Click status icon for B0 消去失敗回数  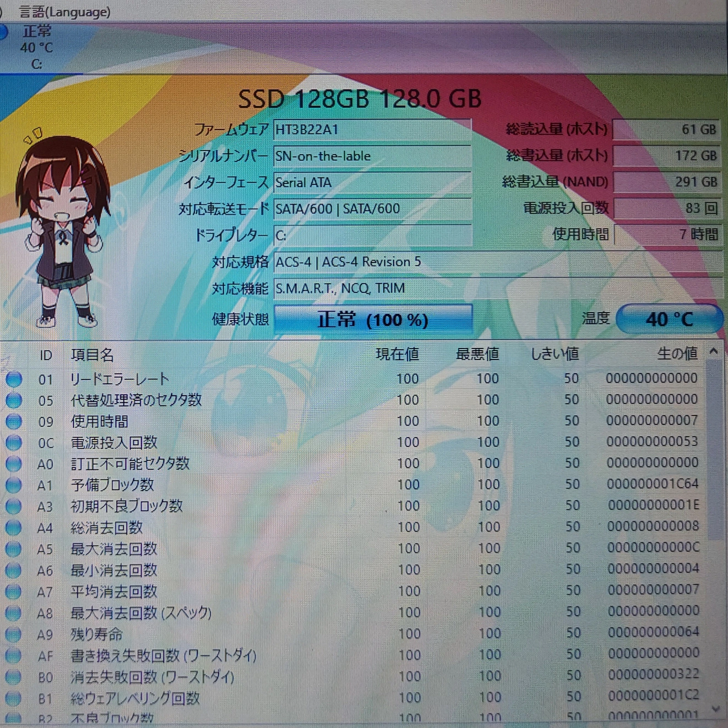(14, 677)
